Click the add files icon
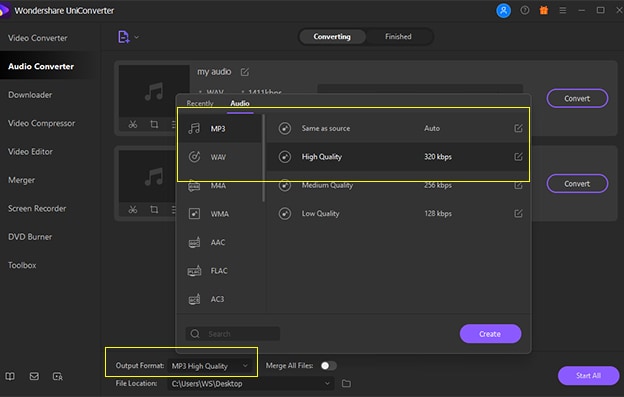Screen dimensions: 624x397 pyautogui.click(x=123, y=37)
